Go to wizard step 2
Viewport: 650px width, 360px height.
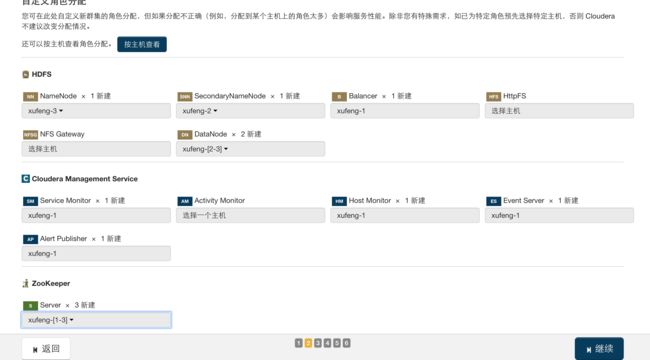tap(308, 343)
